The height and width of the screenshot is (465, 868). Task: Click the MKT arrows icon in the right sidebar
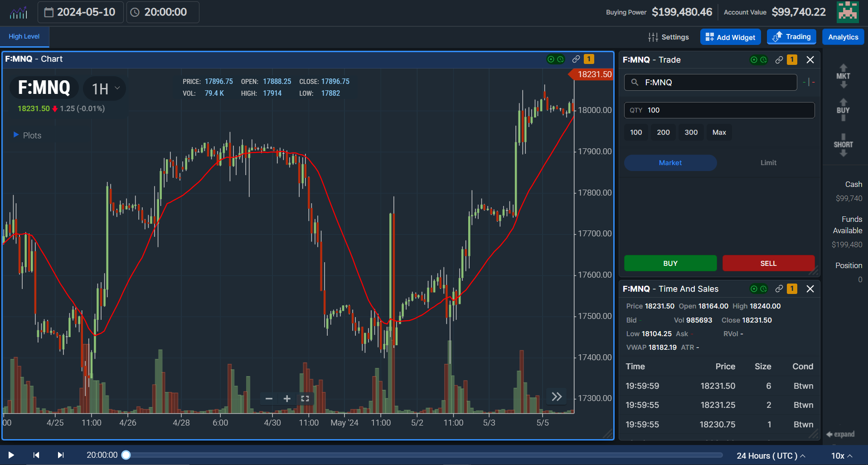[843, 76]
